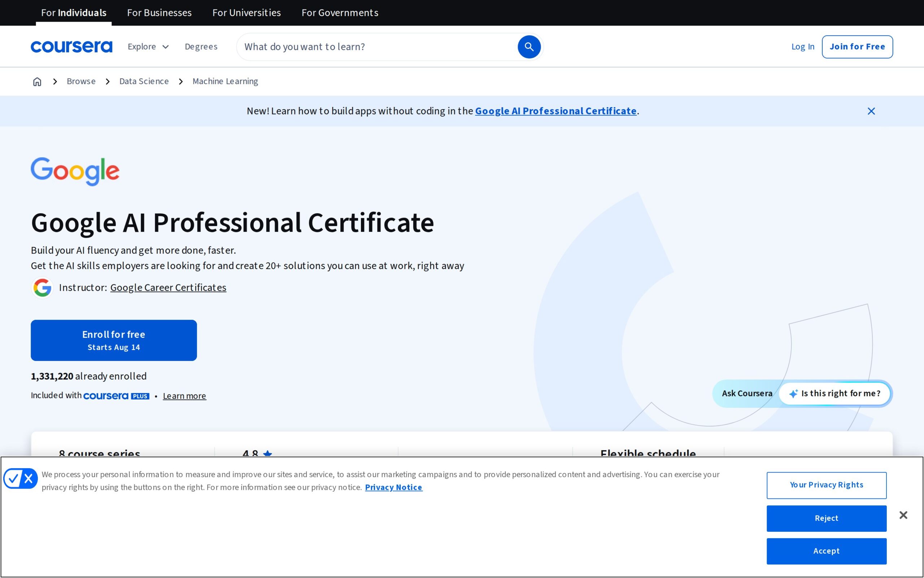Open the Privacy Notice link
The width and height of the screenshot is (924, 578).
(394, 487)
